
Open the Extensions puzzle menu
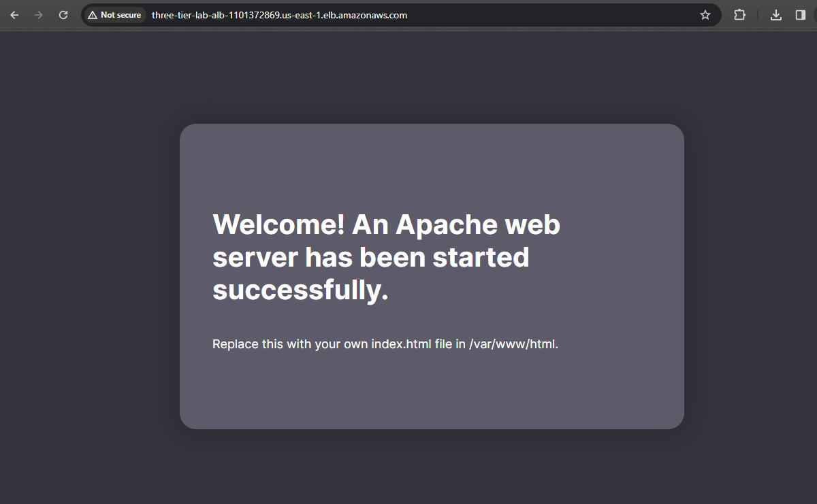pos(739,15)
